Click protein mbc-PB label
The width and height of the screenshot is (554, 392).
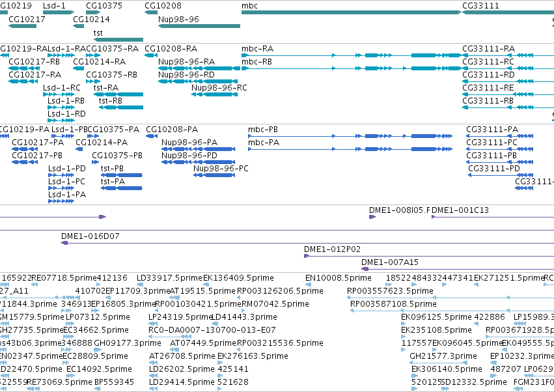[x=263, y=130]
